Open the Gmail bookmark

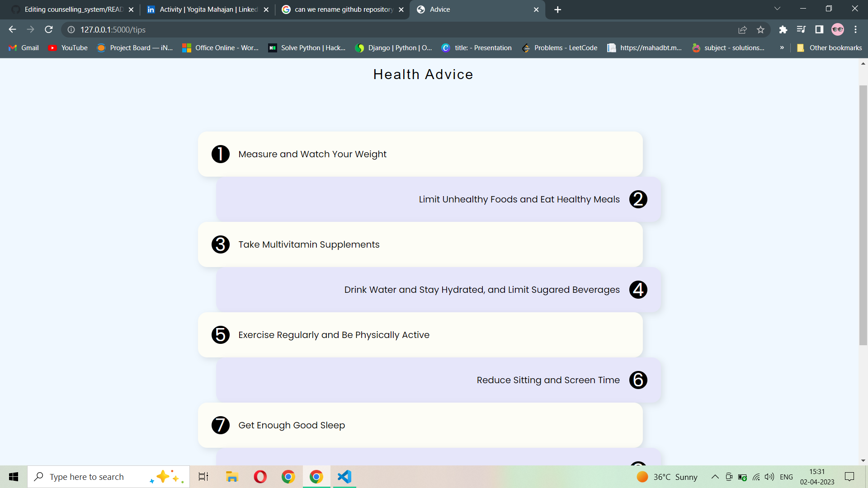tap(24, 48)
